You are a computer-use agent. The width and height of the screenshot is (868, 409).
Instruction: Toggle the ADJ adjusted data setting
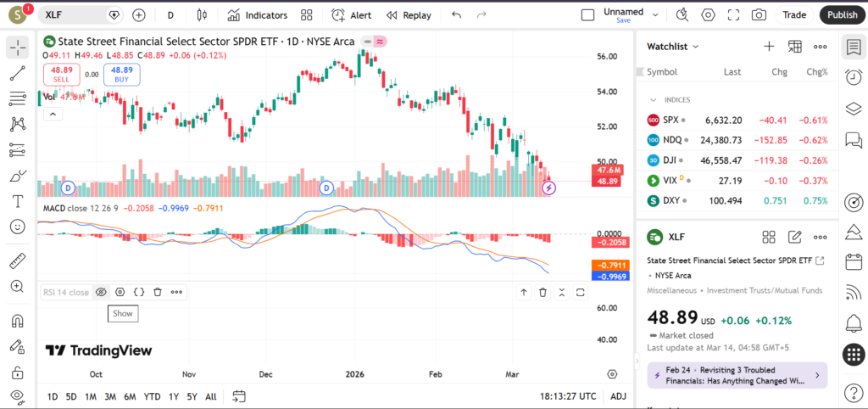619,396
